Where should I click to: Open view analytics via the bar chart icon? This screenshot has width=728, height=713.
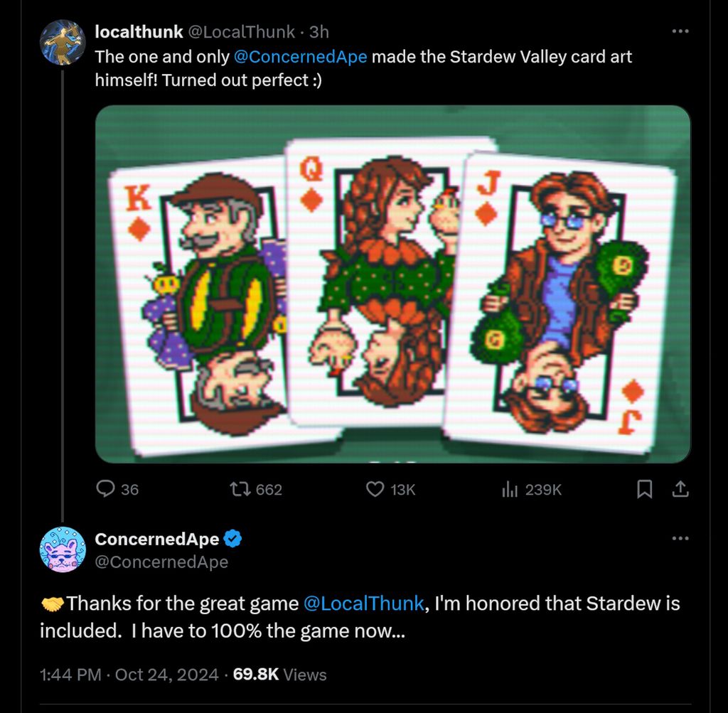point(509,489)
